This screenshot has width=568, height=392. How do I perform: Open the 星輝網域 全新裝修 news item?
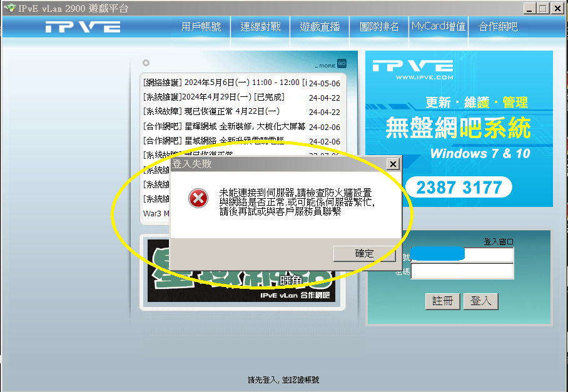[x=224, y=126]
